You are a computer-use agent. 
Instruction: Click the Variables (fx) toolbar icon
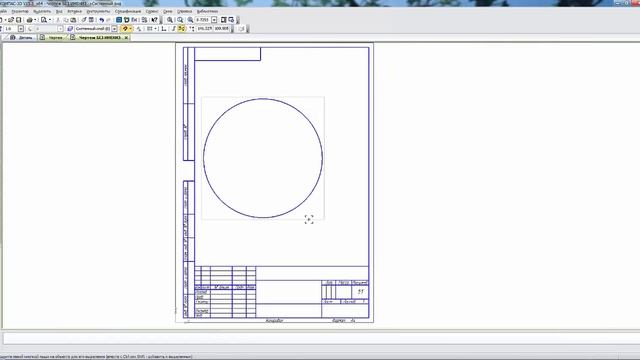point(134,20)
